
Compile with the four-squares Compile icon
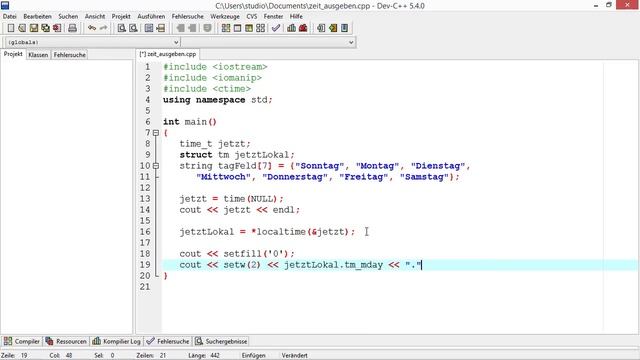pos(226,28)
